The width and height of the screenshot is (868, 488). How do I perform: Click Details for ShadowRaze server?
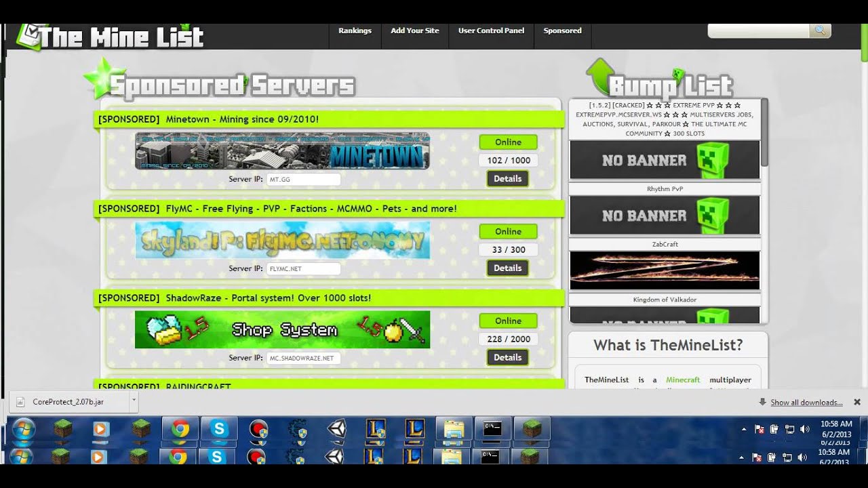pos(507,357)
